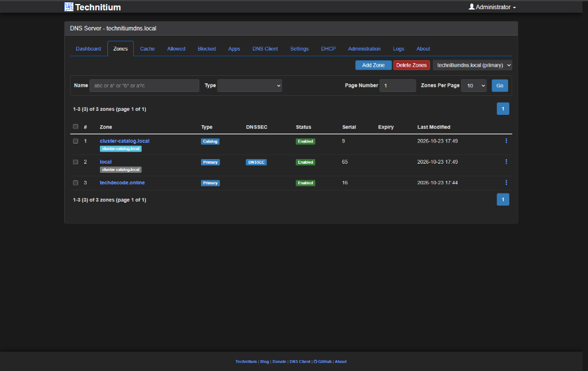Click the DNS Client footer link
Screen dimensions: 588x371
300,362
